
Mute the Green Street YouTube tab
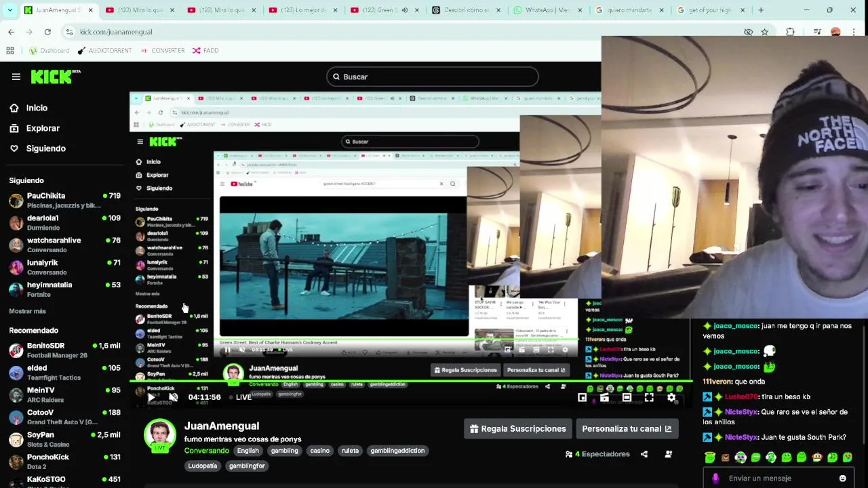[405, 10]
